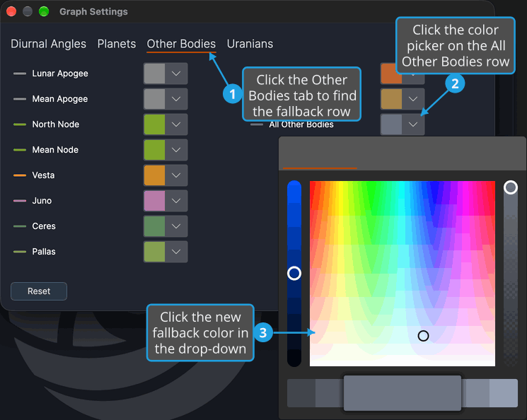This screenshot has width=527, height=420.
Task: Click the Reset button
Action: pyautogui.click(x=39, y=291)
